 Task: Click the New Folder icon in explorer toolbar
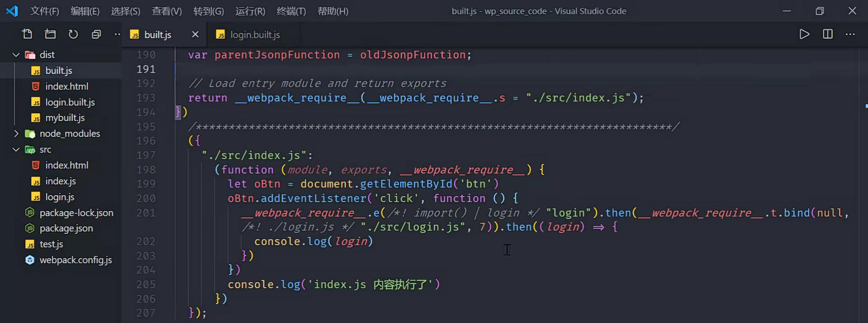click(50, 34)
